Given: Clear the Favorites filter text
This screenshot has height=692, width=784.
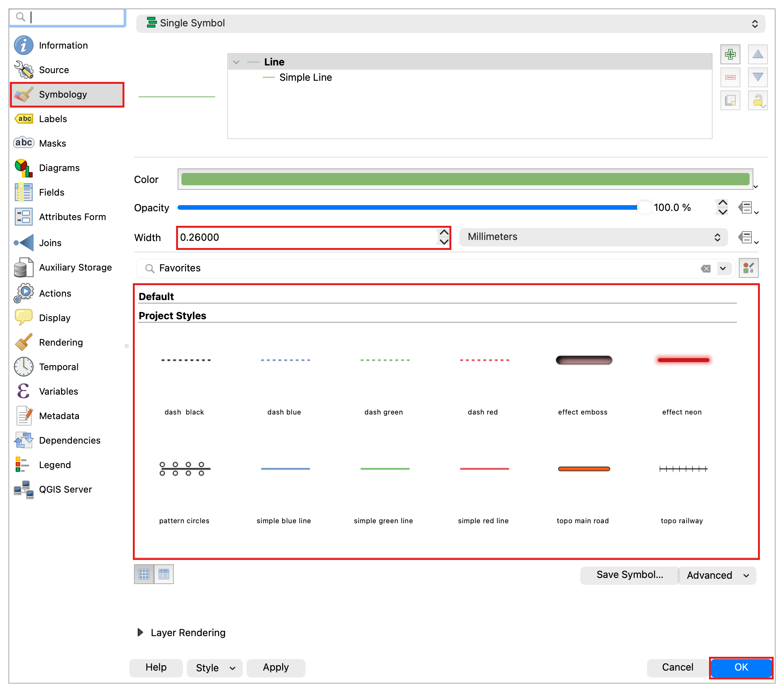Looking at the screenshot, I should pyautogui.click(x=706, y=268).
